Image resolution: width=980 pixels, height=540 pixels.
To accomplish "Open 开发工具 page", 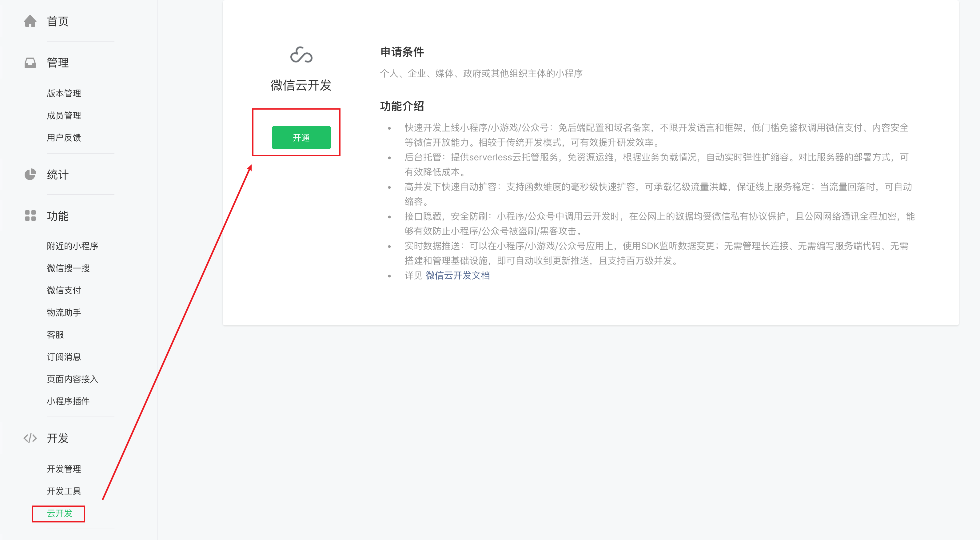I will pyautogui.click(x=64, y=491).
